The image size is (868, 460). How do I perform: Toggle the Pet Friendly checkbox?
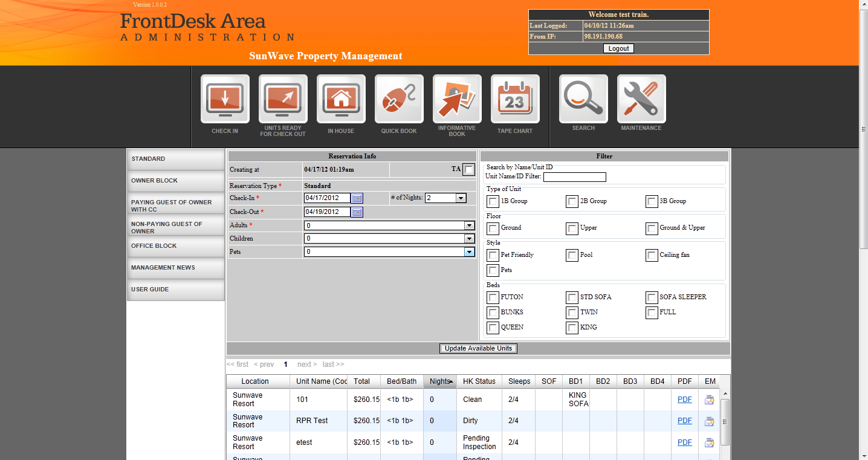493,255
